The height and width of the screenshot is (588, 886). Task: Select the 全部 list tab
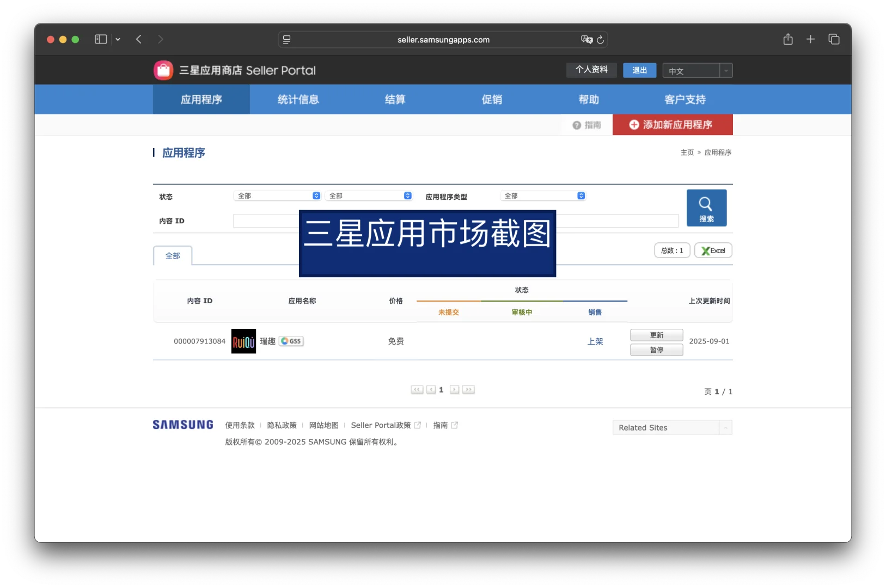click(x=173, y=256)
